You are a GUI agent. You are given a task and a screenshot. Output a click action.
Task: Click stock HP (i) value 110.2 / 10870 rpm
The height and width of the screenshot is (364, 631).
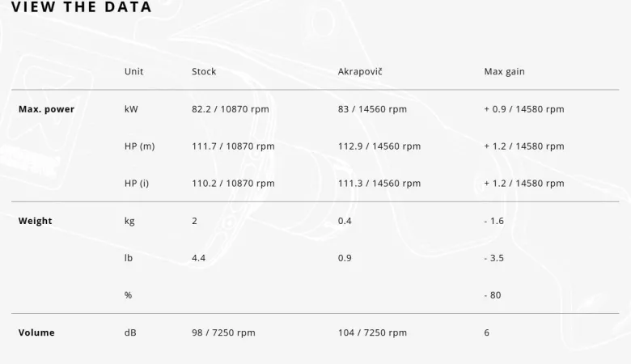[233, 184]
